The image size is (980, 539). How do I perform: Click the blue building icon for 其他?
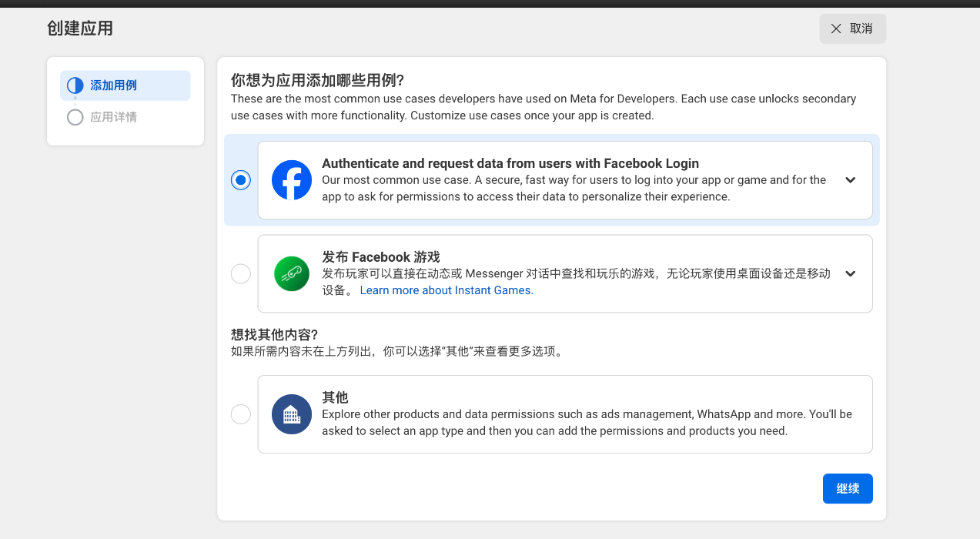click(292, 414)
